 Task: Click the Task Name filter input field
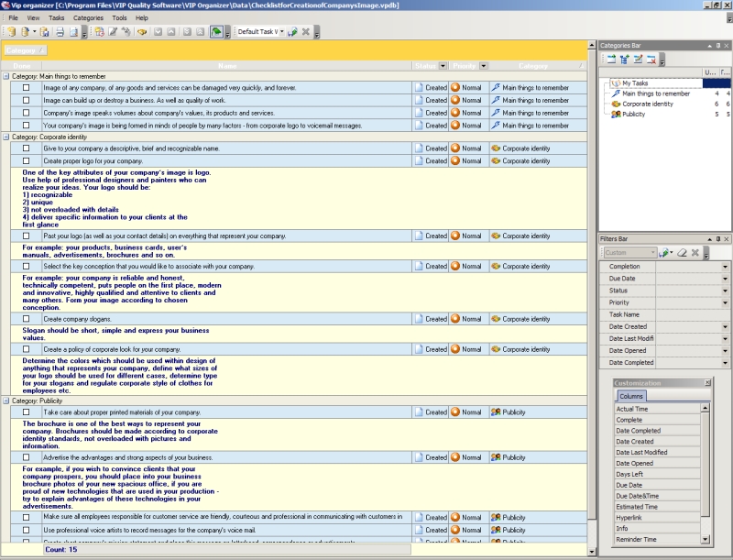tap(693, 314)
